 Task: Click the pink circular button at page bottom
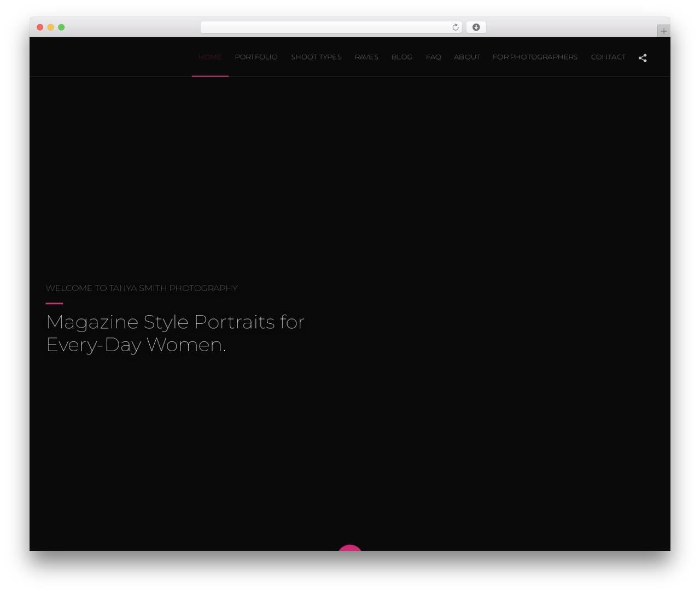coord(350,548)
